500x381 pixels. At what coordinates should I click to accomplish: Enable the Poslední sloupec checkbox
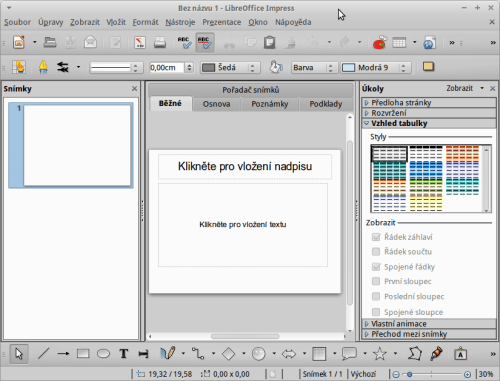tap(376, 296)
